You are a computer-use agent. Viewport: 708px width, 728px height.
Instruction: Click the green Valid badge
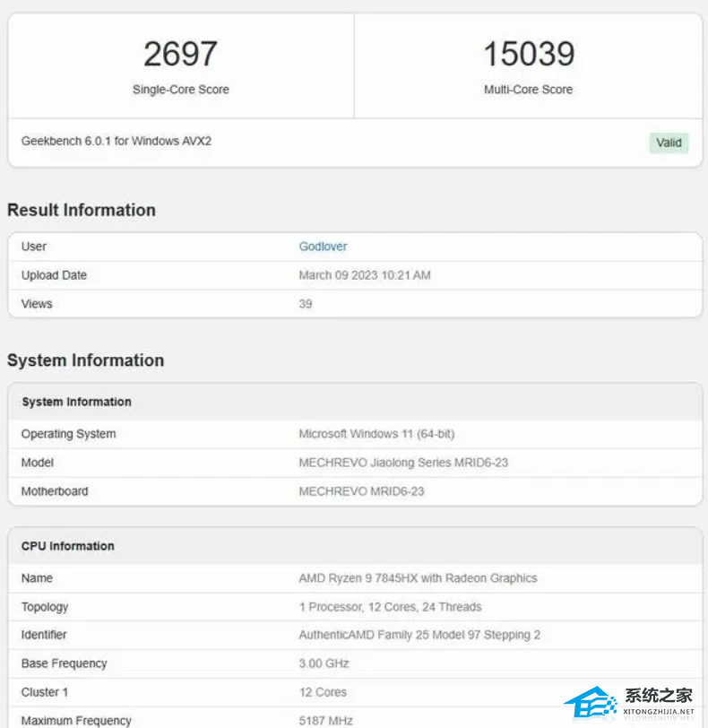tap(669, 143)
